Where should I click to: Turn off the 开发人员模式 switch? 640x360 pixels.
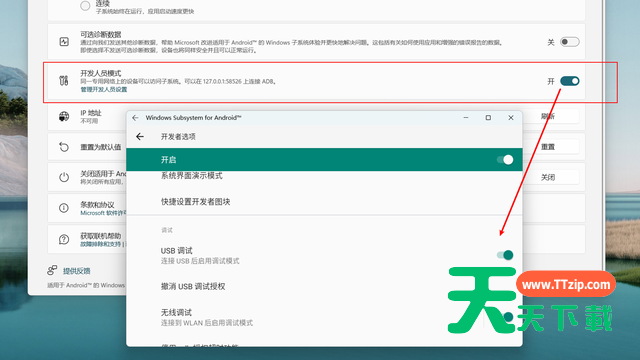569,81
